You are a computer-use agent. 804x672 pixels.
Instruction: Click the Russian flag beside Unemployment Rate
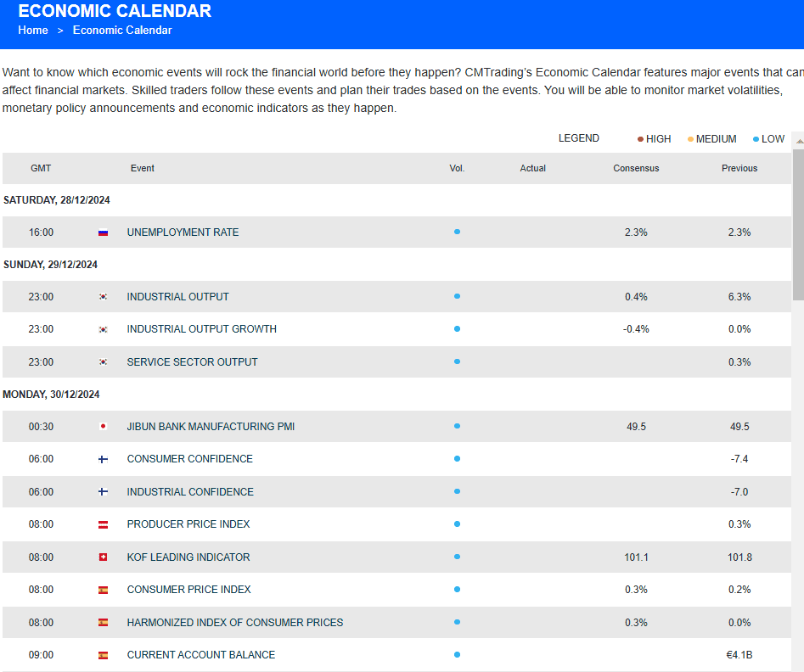(x=103, y=232)
